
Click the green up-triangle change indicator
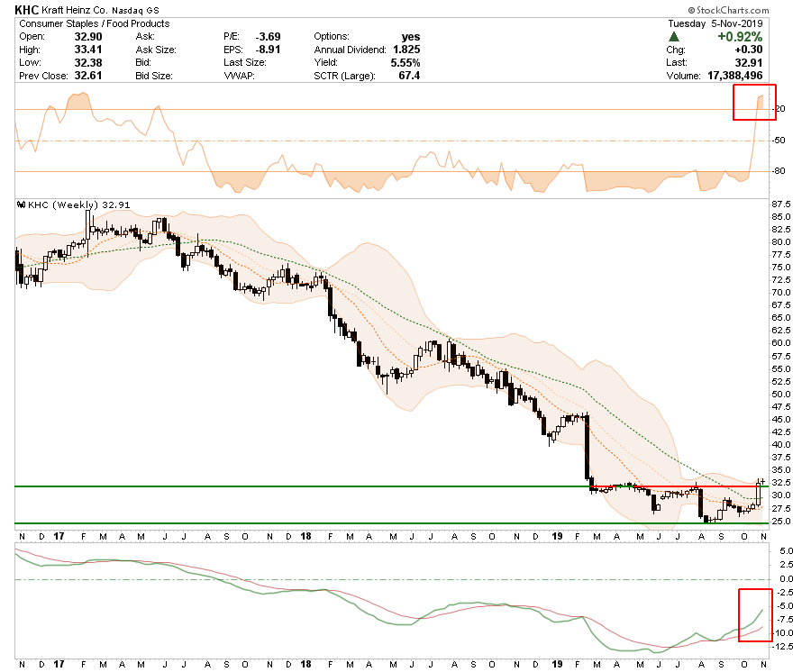click(673, 37)
